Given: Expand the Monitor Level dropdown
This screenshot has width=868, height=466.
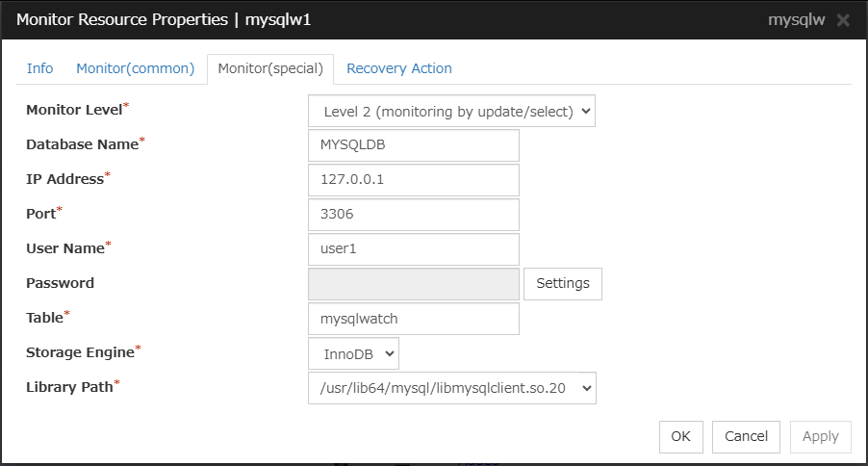Looking at the screenshot, I should pyautogui.click(x=451, y=111).
